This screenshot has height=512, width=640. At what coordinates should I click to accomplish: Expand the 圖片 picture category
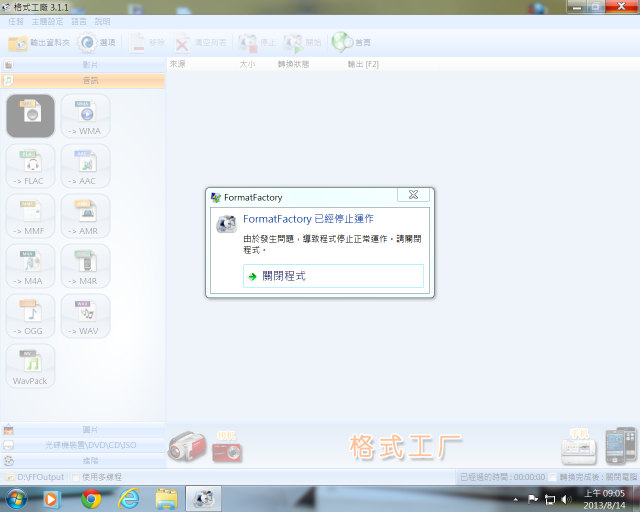(83, 430)
